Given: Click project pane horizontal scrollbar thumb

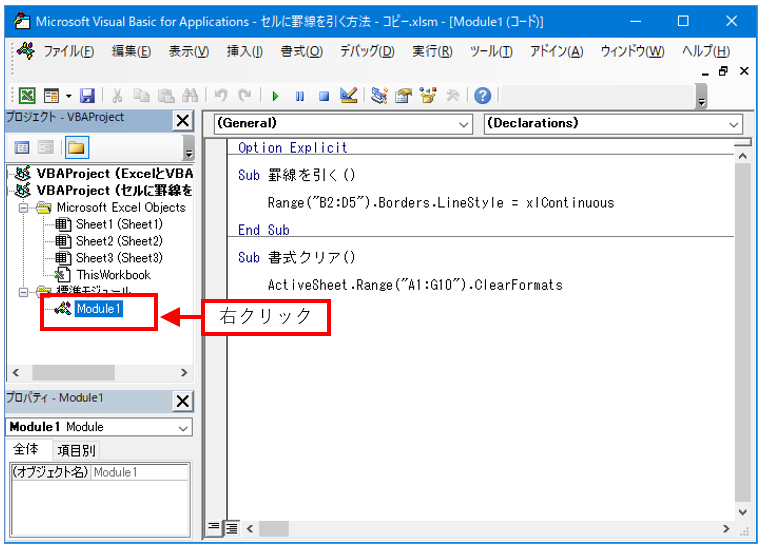Looking at the screenshot, I should pos(74,373).
